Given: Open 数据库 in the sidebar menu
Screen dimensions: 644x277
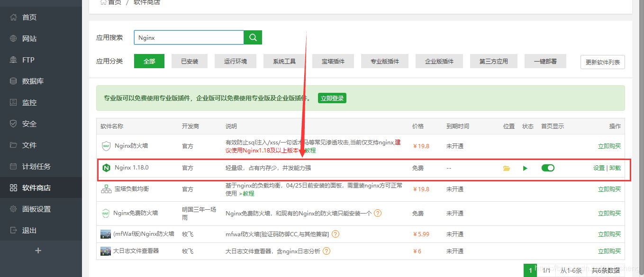Looking at the screenshot, I should tap(33, 81).
